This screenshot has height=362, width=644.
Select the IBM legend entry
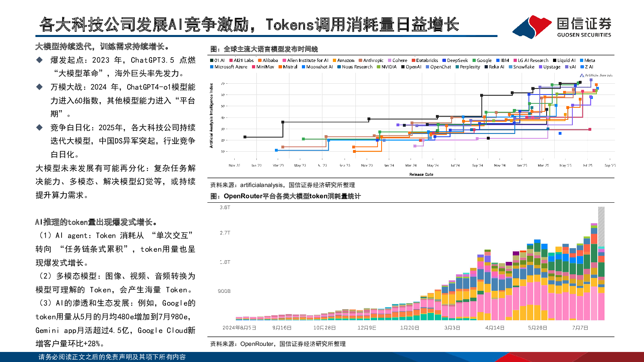[503, 60]
